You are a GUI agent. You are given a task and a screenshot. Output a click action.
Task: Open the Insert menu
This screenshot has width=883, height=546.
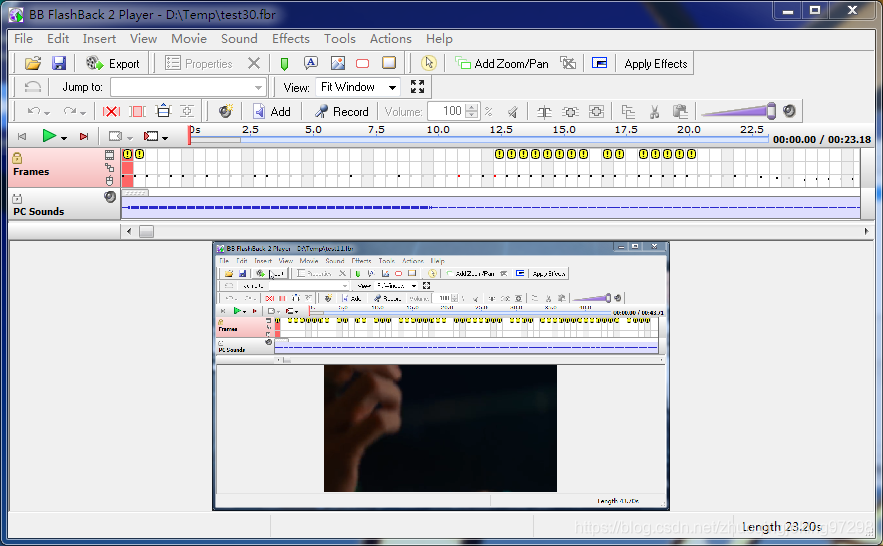[x=99, y=39]
